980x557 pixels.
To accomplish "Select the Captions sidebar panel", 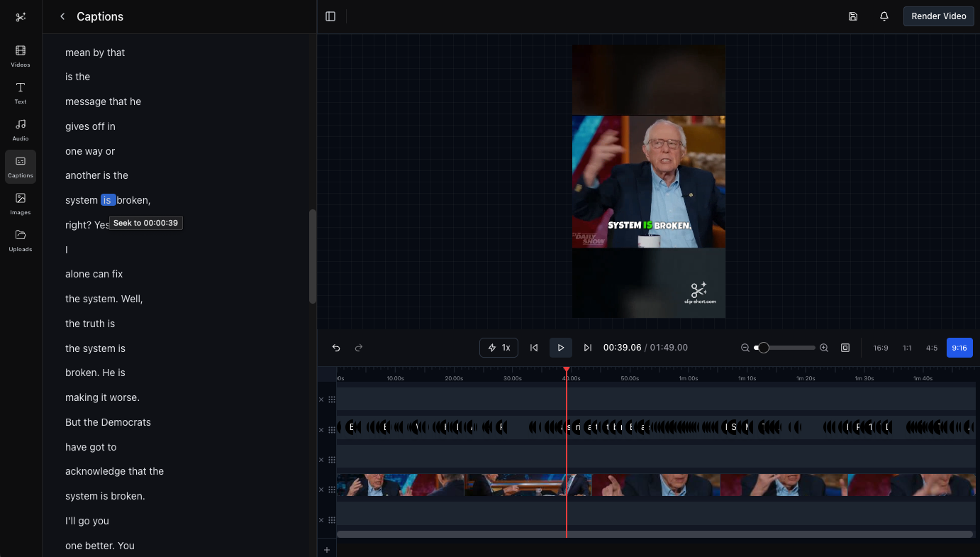I will pos(21,167).
